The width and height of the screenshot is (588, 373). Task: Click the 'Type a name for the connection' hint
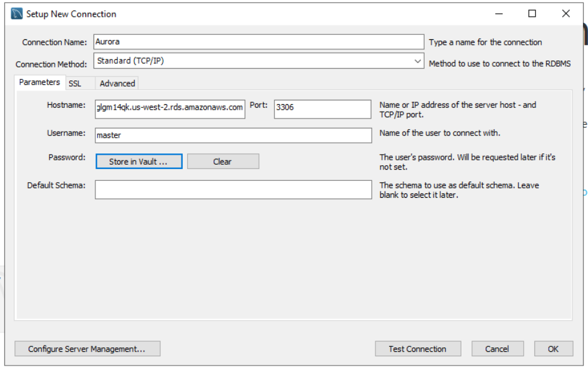(485, 42)
